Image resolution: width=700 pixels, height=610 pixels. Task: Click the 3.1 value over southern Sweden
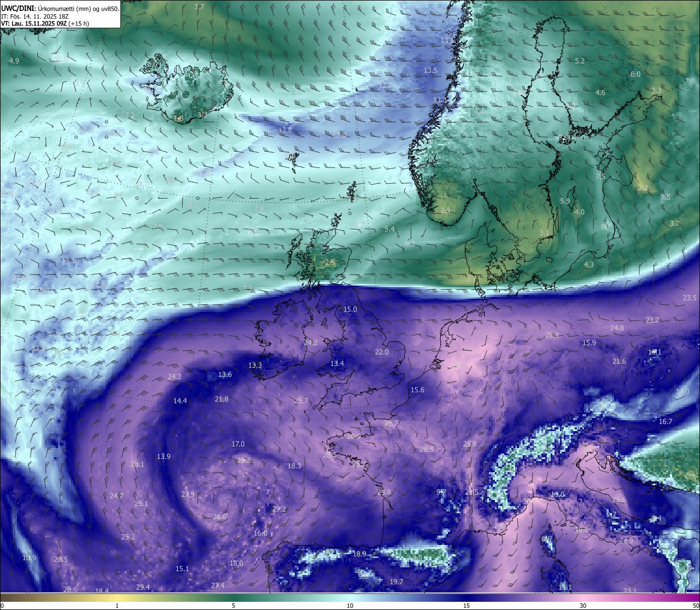point(544,233)
